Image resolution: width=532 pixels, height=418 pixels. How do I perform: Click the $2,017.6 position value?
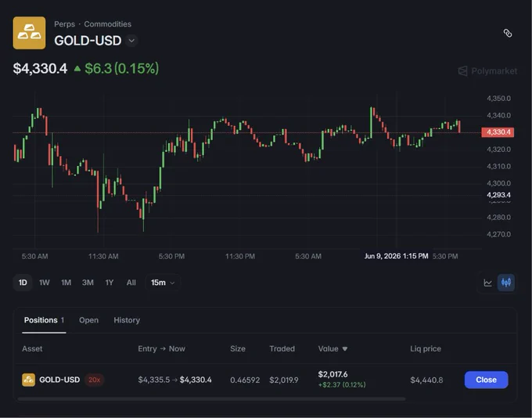[x=332, y=374]
